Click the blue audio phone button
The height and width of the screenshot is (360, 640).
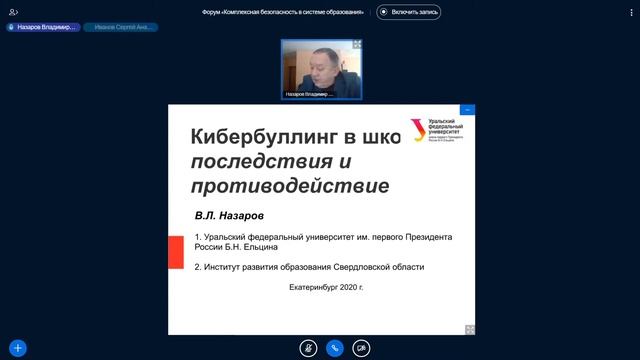(x=335, y=348)
